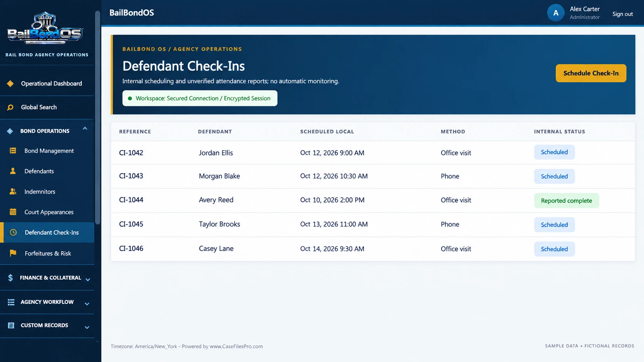The image size is (644, 362).
Task: Click Reported complete status for Avery Reed
Action: pyautogui.click(x=566, y=201)
